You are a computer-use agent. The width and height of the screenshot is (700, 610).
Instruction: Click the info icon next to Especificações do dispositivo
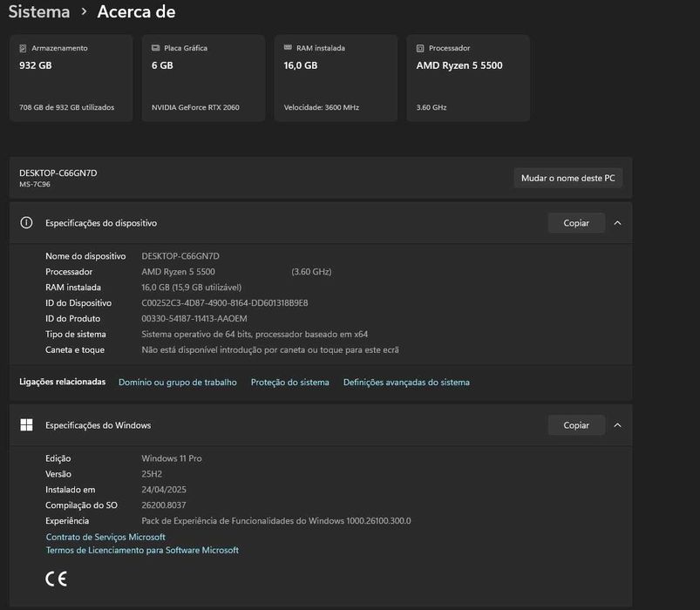[26, 223]
